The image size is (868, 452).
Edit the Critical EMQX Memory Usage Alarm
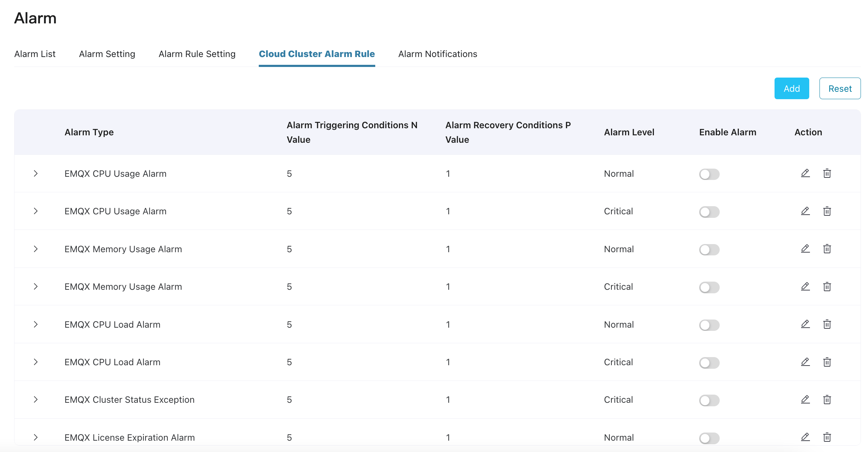point(805,286)
